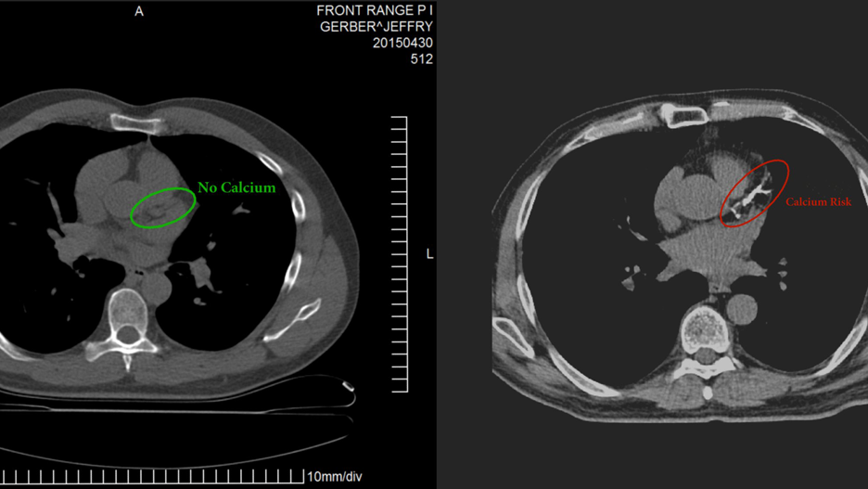
Task: Click the 'L' left orientation marker
Action: 429,253
